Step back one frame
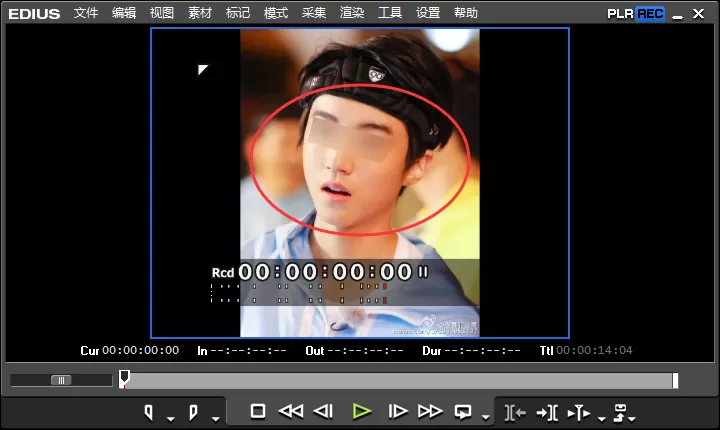720x430 pixels. (323, 411)
